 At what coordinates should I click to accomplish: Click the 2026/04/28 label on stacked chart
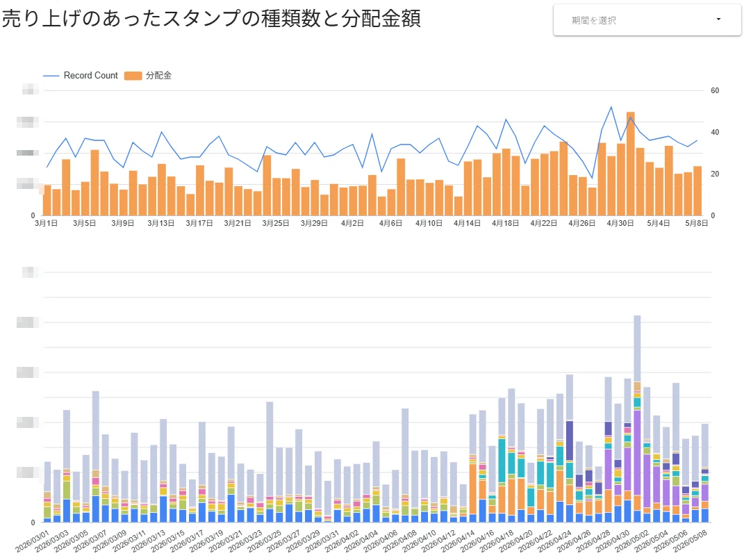[x=593, y=541]
